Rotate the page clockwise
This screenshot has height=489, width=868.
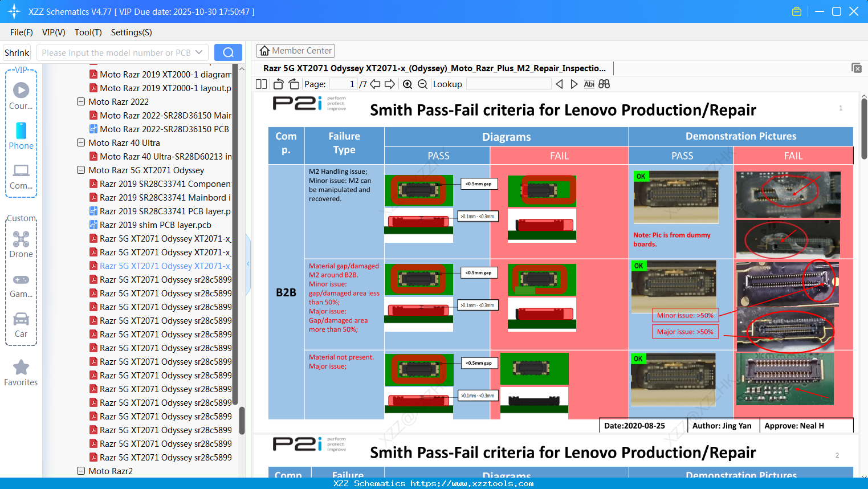[x=294, y=84]
